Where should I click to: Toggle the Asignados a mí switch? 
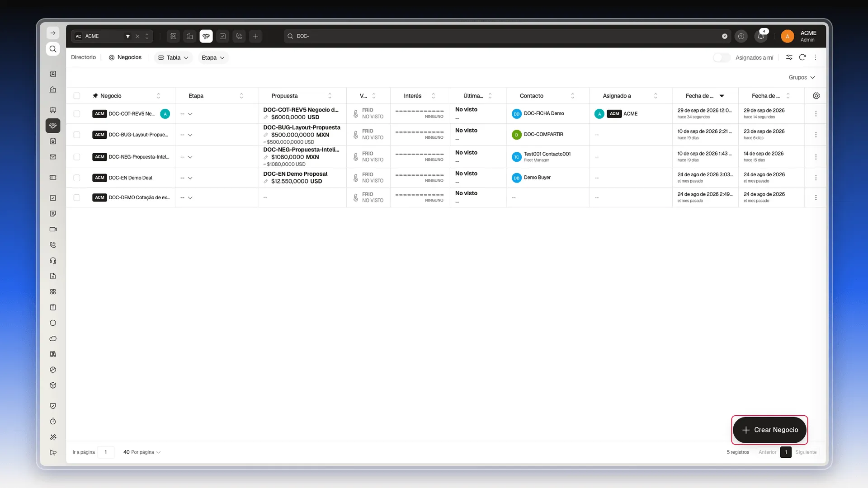[722, 57]
